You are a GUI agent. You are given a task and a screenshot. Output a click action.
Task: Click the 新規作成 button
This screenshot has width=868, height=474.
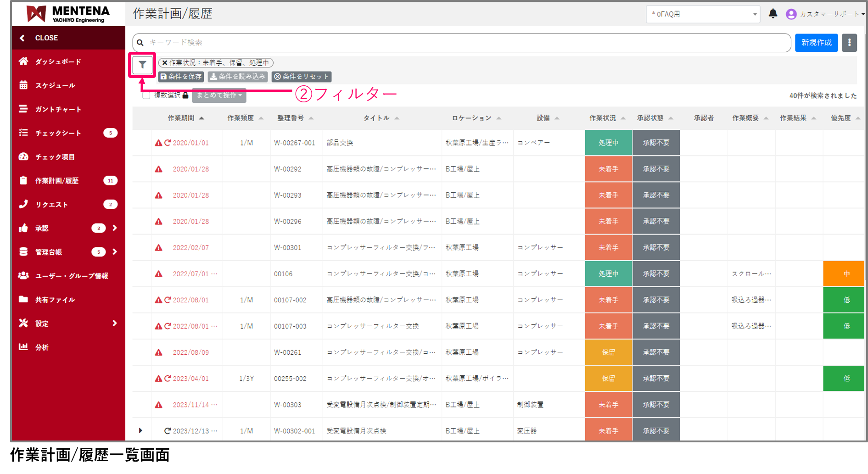(x=816, y=43)
